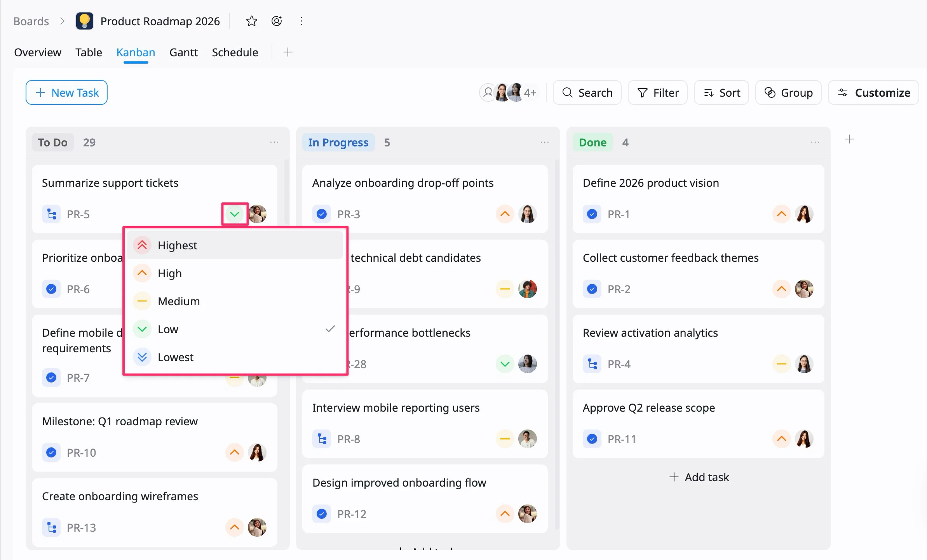The height and width of the screenshot is (560, 927).
Task: Click the assignee avatar on PR-4
Action: click(804, 364)
